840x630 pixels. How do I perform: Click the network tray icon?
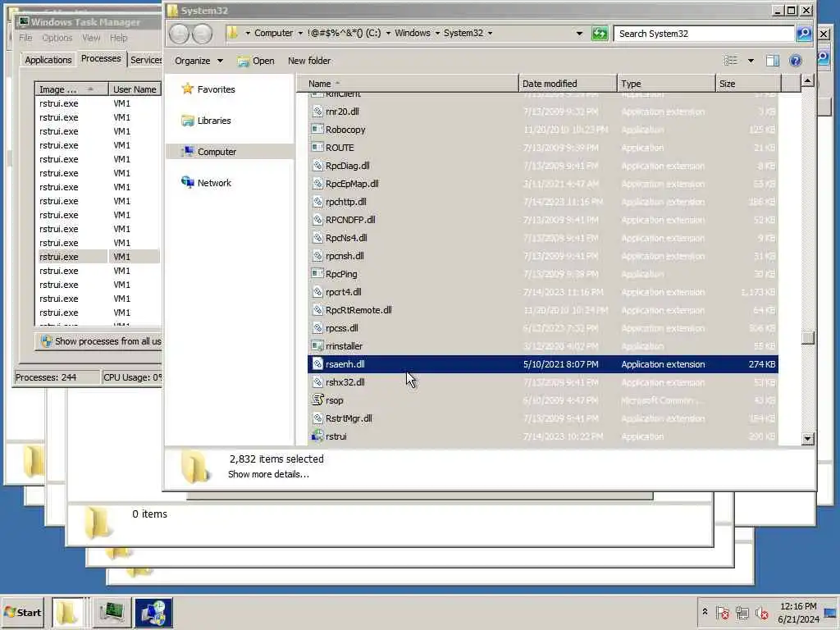[x=742, y=612]
